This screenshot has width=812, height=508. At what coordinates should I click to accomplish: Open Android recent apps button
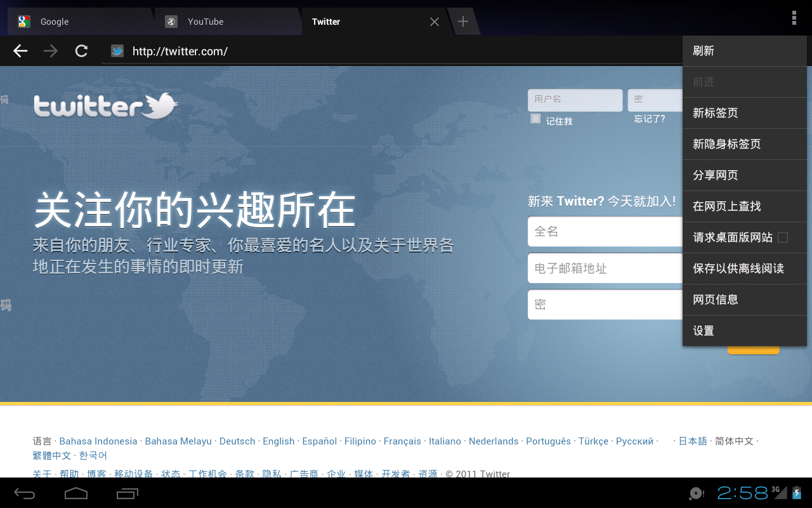(128, 493)
